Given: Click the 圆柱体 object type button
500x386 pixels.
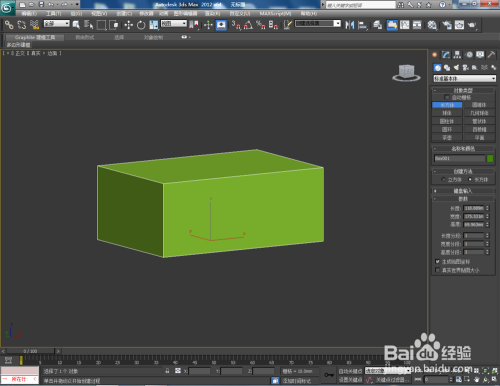Looking at the screenshot, I should click(447, 121).
